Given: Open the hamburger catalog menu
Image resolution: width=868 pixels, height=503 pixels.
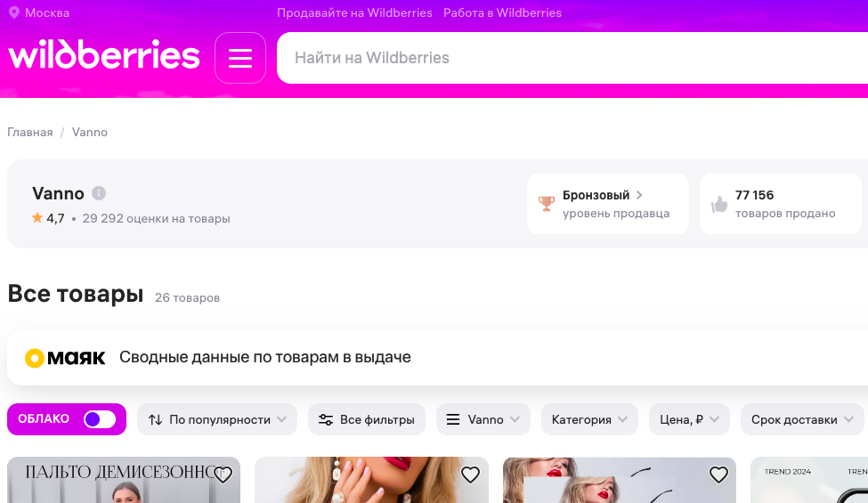Looking at the screenshot, I should point(240,58).
